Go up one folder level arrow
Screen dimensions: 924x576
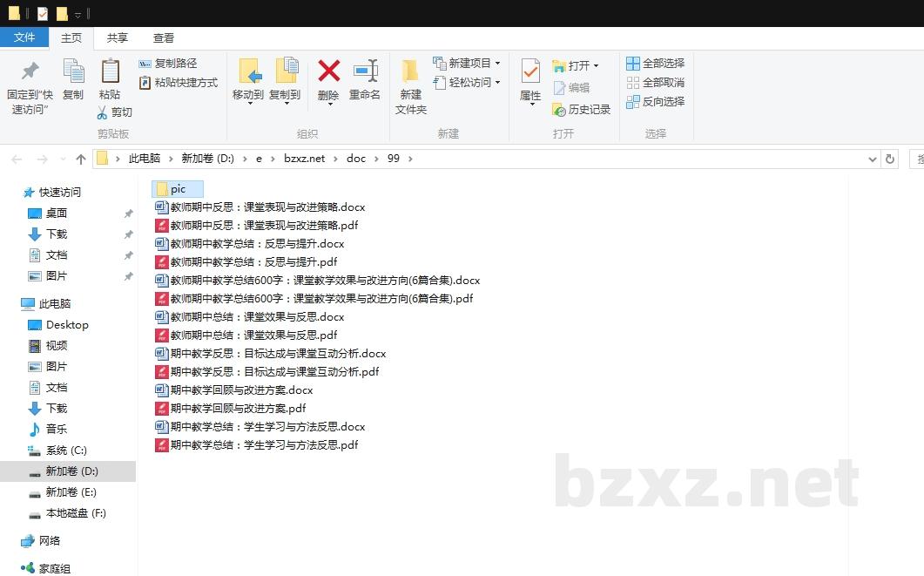click(x=81, y=159)
